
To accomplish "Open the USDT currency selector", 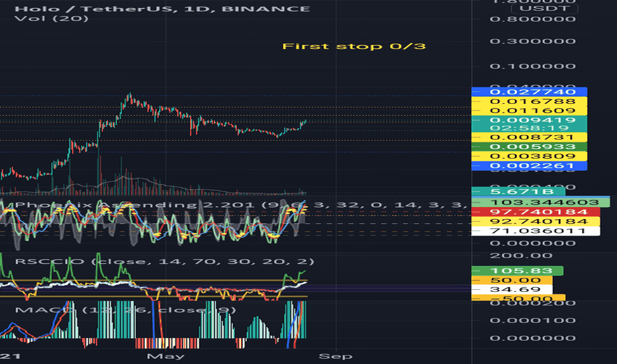I will point(544,8).
